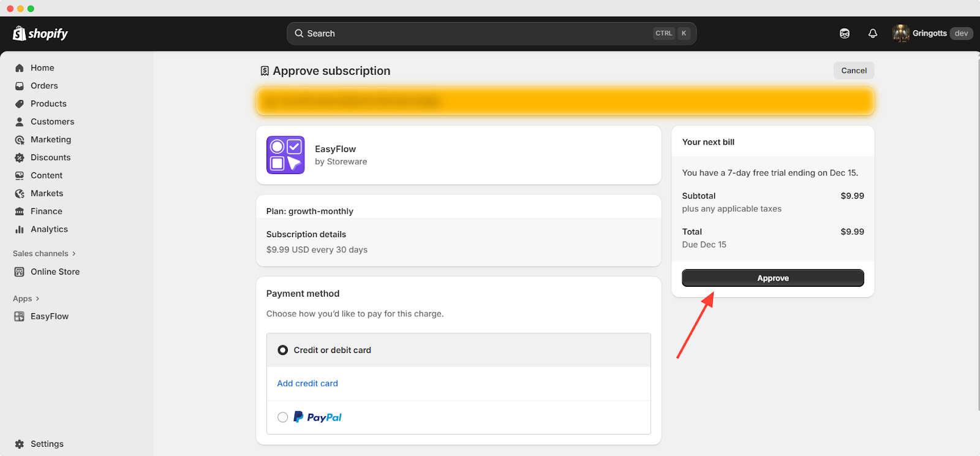Click the PayPal logo
Viewport: 980px width, 456px height.
[317, 417]
